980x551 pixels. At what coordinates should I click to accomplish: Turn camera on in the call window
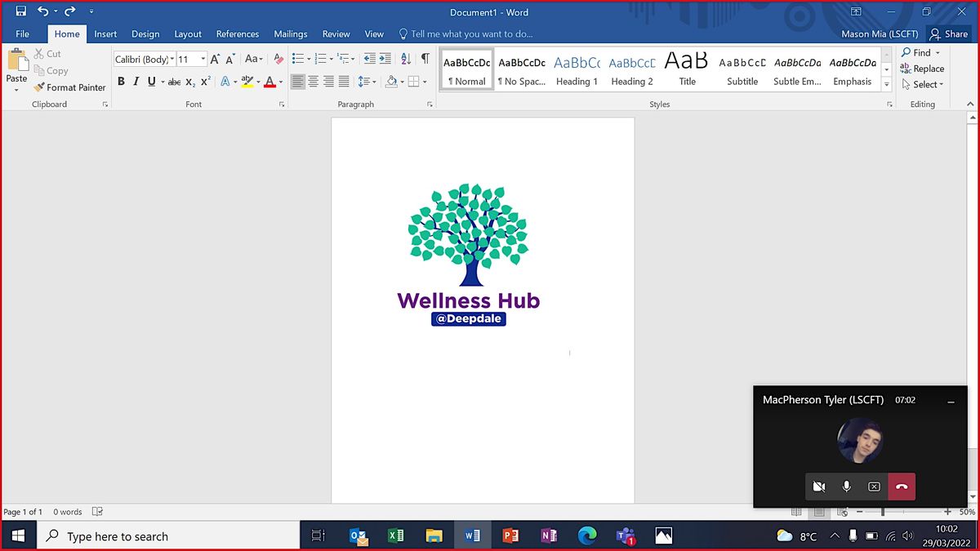coord(819,487)
